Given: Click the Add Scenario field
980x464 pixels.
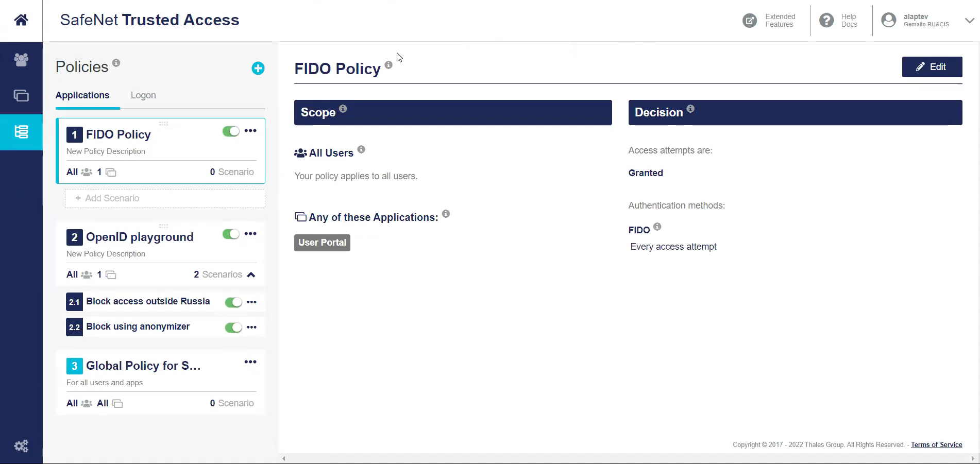Looking at the screenshot, I should tap(165, 198).
